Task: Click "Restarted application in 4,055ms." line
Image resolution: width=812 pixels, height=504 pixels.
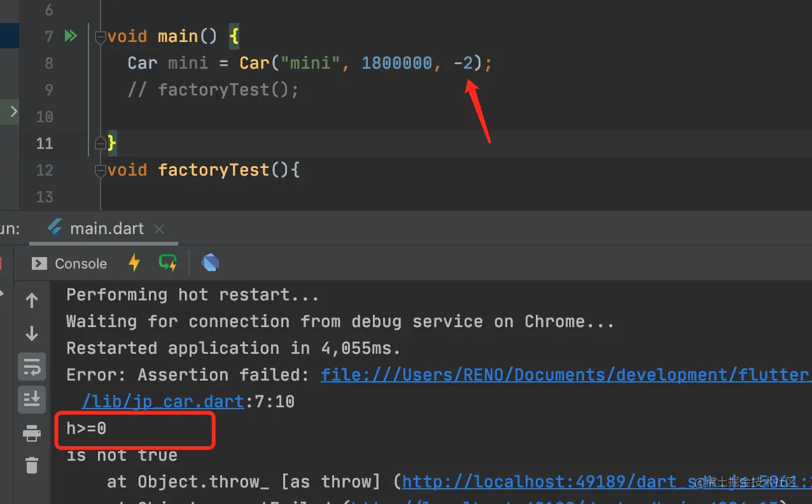Action: coord(234,348)
